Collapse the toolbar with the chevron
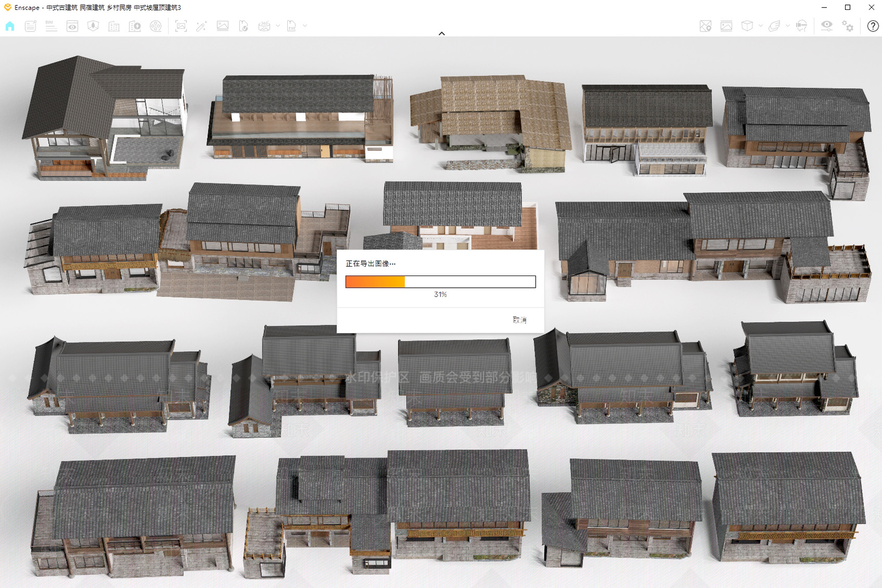 442,34
